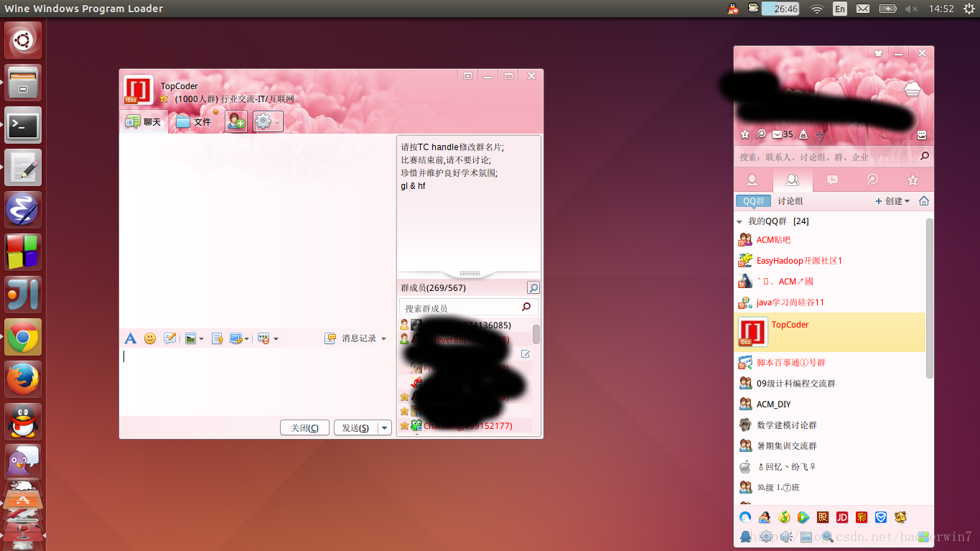Click the block group messages icon

(x=263, y=338)
